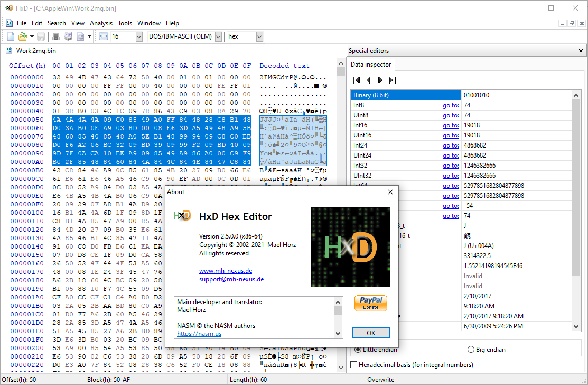Select the Binary (8 bit) row

pos(406,95)
